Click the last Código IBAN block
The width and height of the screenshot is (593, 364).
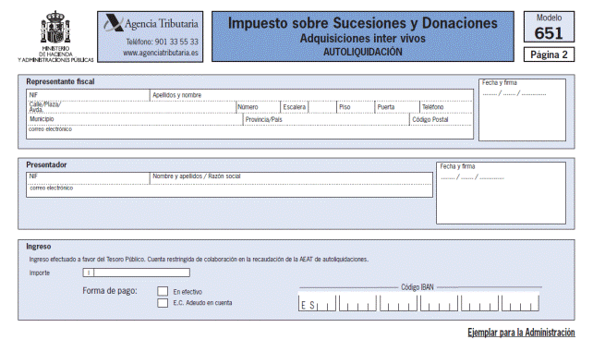pyautogui.click(x=520, y=303)
